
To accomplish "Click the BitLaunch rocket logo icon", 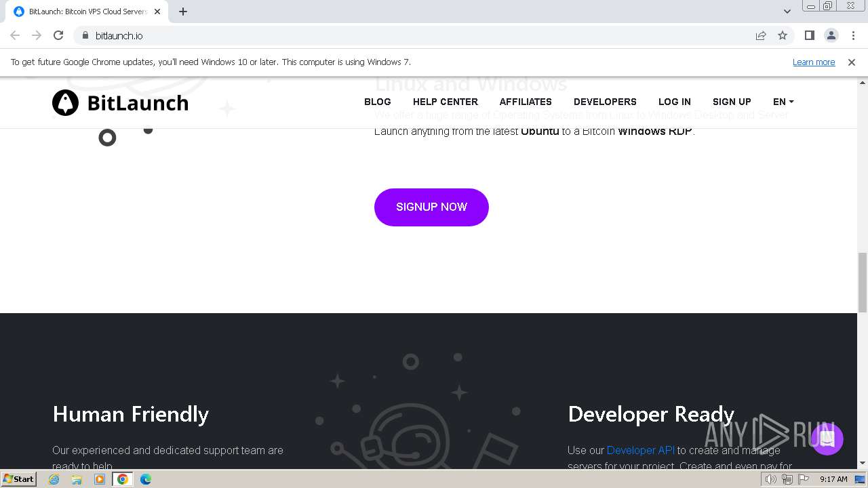I will (x=66, y=103).
